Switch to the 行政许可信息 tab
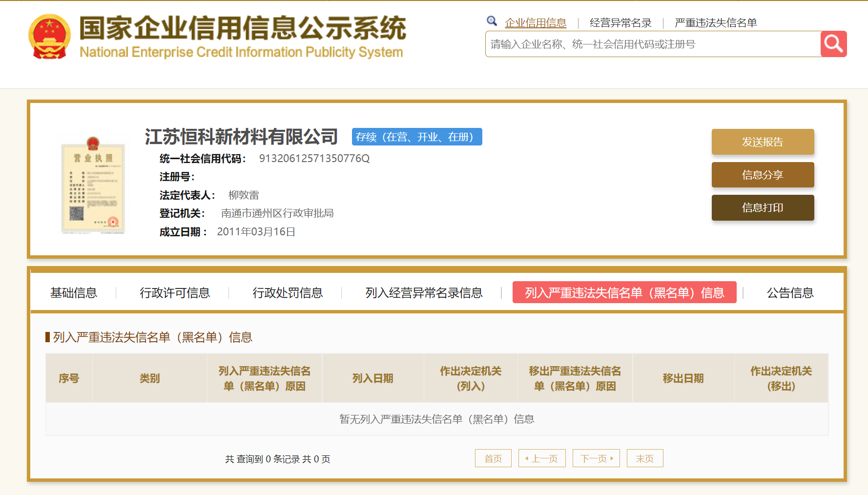Viewport: 868px width, 495px height. point(175,293)
